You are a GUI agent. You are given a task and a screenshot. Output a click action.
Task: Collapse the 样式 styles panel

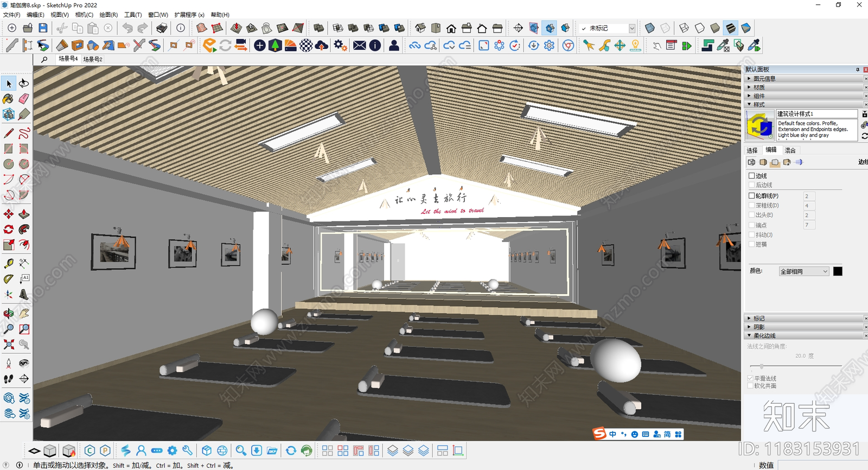805,105
